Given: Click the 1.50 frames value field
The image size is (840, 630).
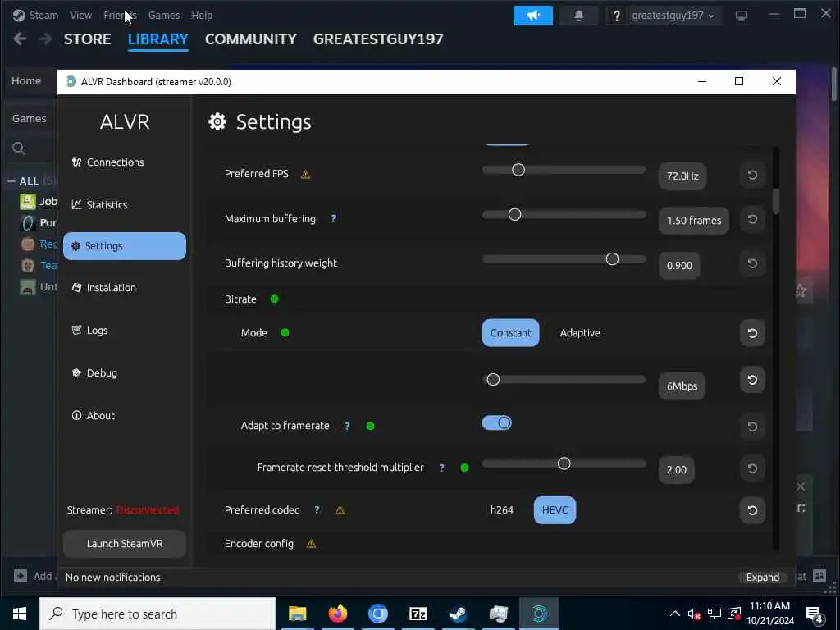Looking at the screenshot, I should click(693, 220).
